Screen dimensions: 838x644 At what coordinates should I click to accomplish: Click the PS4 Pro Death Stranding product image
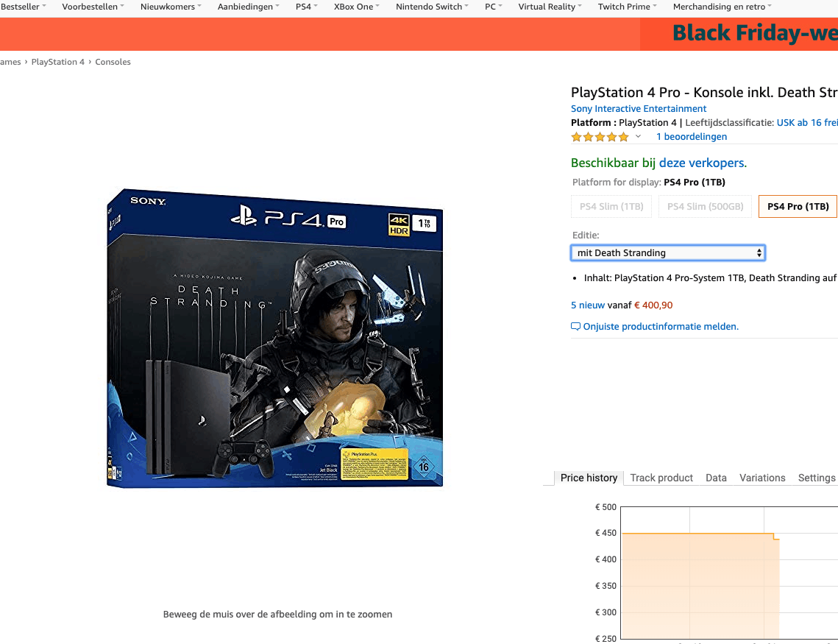point(274,338)
